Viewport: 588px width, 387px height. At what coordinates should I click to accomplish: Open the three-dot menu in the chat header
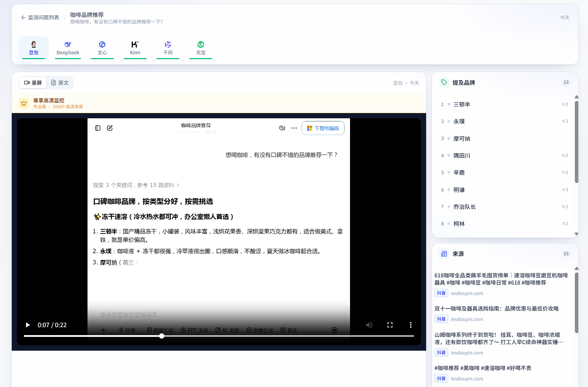click(294, 128)
